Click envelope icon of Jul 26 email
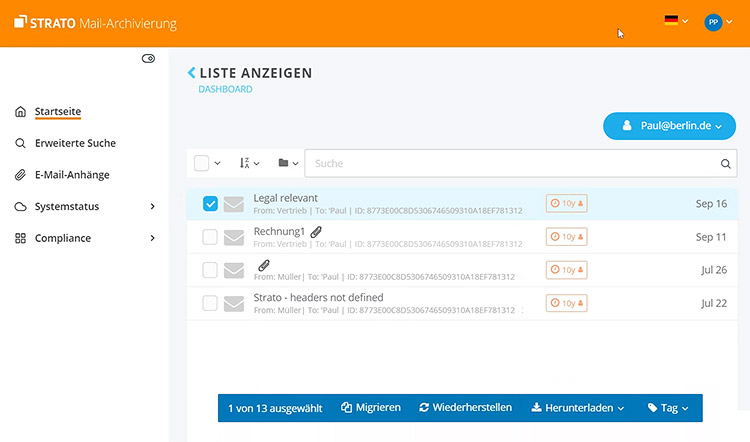This screenshot has width=750, height=442. [234, 270]
